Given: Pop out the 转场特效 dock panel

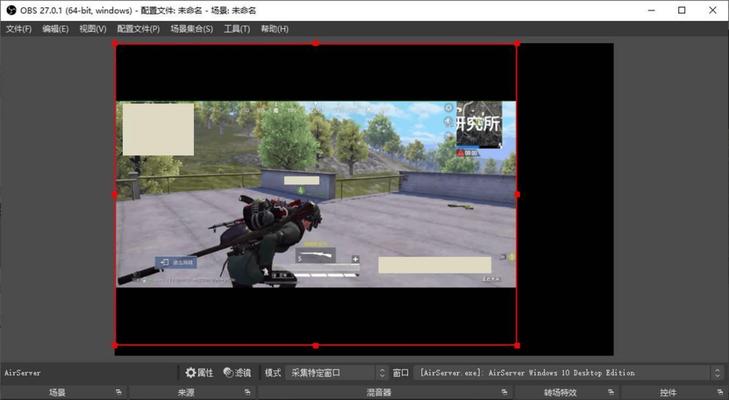Looking at the screenshot, I should pos(611,392).
